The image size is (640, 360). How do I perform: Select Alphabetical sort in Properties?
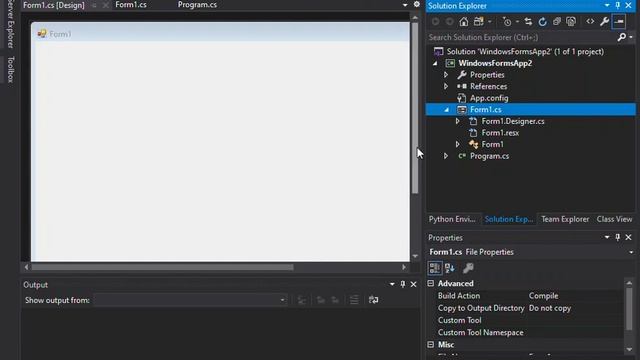(x=450, y=268)
